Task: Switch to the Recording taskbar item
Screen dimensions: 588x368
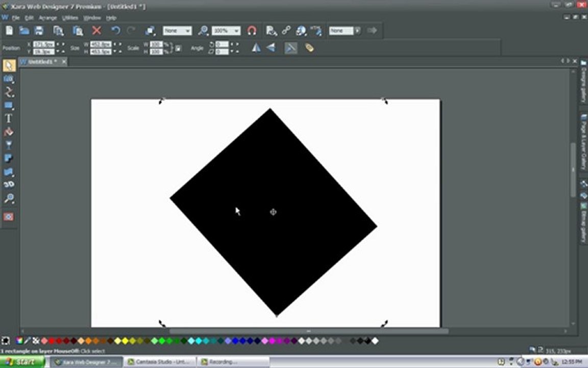Action: [233, 362]
